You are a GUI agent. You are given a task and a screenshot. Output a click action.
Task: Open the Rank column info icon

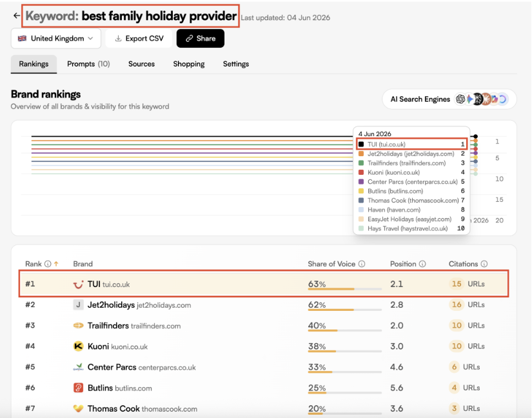pyautogui.click(x=48, y=264)
